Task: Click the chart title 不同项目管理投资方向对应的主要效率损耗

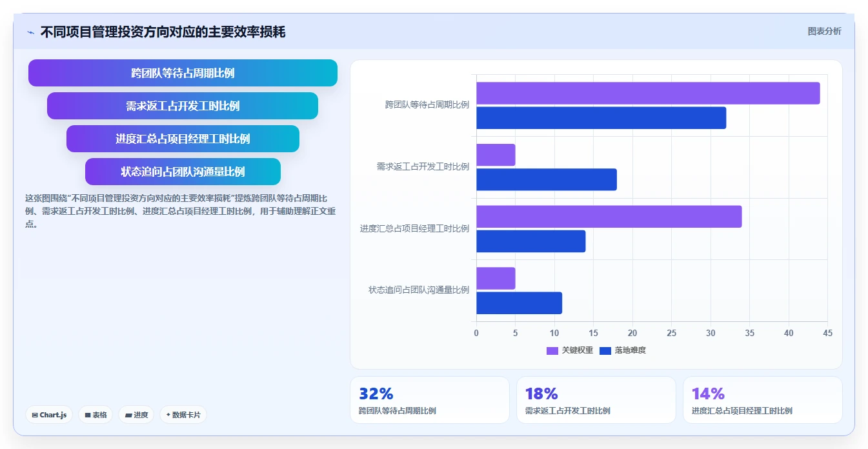Action: 163,32
